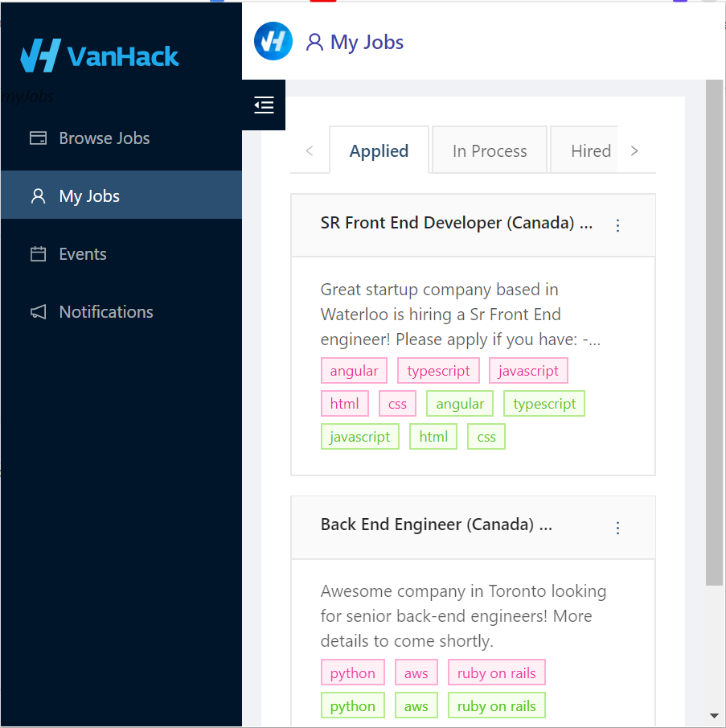
Task: Switch to the Hired tab
Action: pyautogui.click(x=591, y=150)
